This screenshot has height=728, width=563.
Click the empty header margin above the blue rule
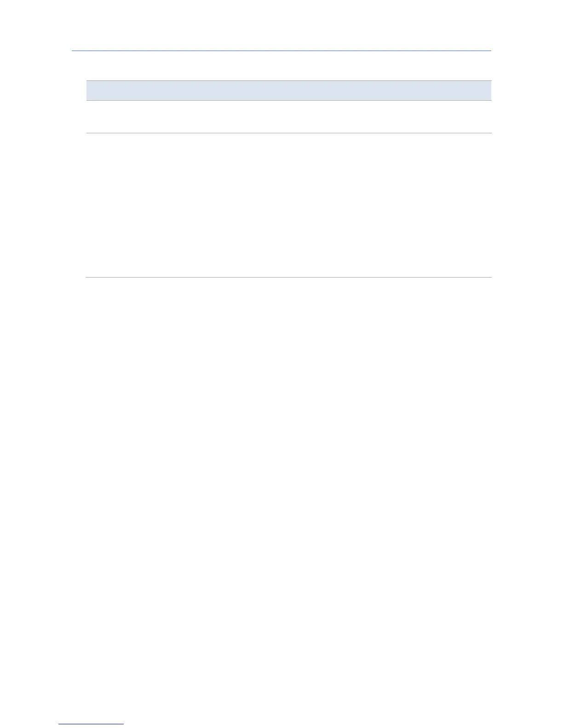[x=281, y=25]
